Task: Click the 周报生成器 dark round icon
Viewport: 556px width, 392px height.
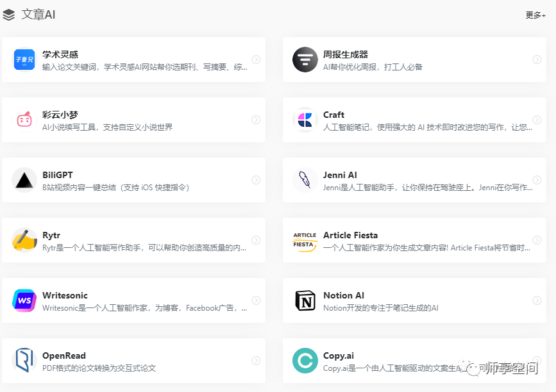Action: (305, 60)
